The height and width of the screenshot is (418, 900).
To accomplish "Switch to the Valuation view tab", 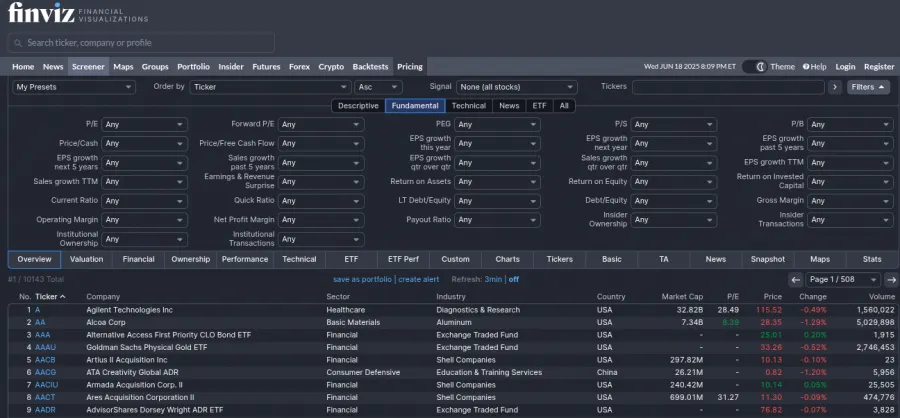I will 87,259.
